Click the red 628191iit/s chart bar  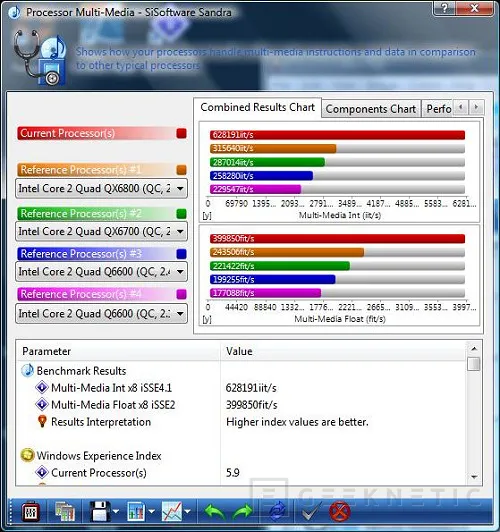[x=337, y=135]
